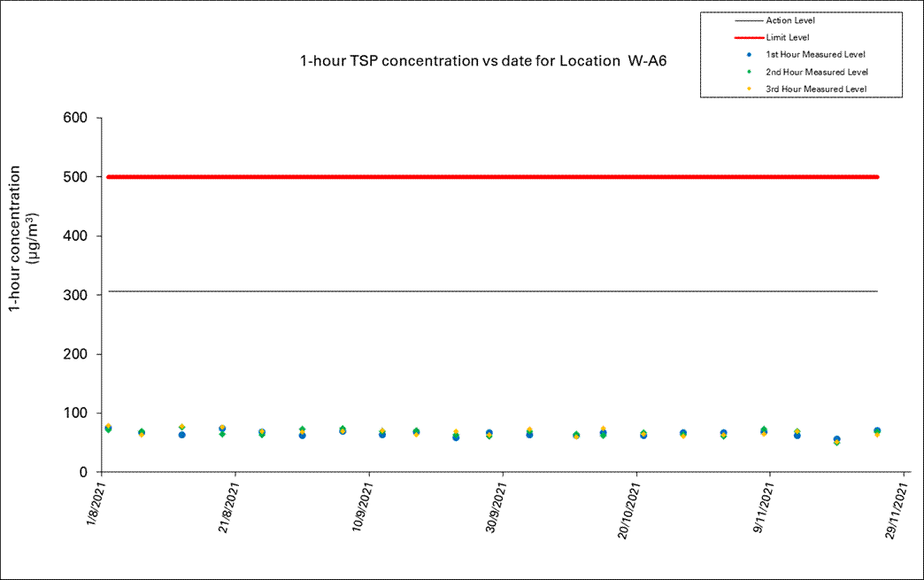Image resolution: width=924 pixels, height=580 pixels.
Task: Click the 300 y-axis tick label
Action: [73, 295]
